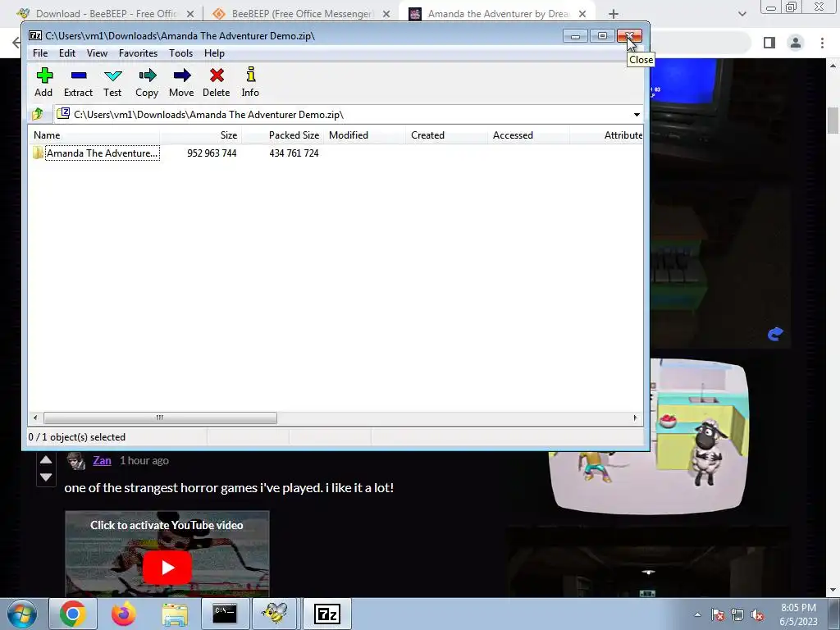Click Zan's avatar image
This screenshot has height=630, width=840.
[x=75, y=461]
